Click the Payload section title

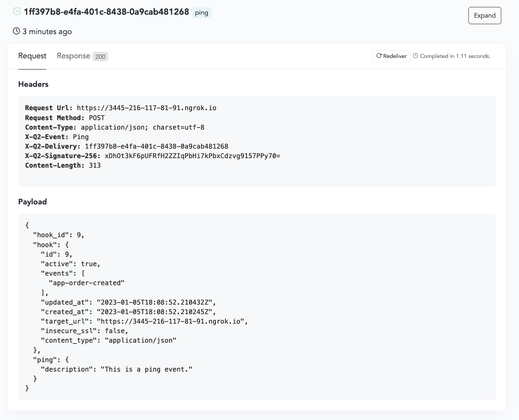[x=32, y=202]
